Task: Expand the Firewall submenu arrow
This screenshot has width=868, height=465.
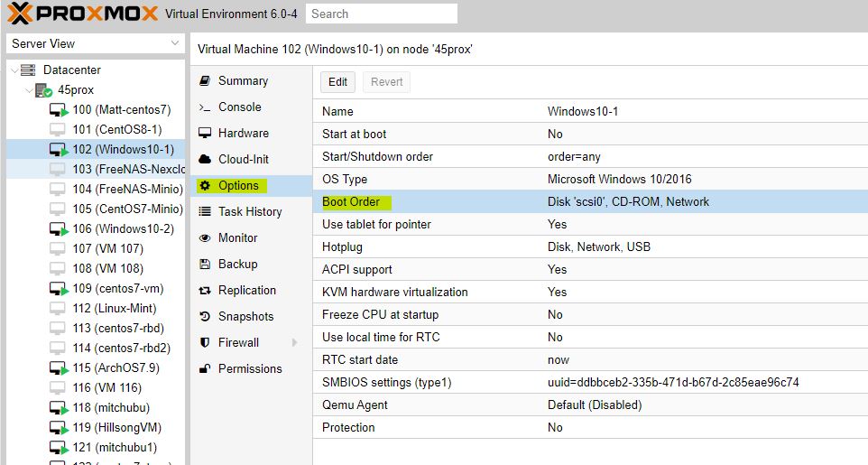Action: [x=294, y=343]
